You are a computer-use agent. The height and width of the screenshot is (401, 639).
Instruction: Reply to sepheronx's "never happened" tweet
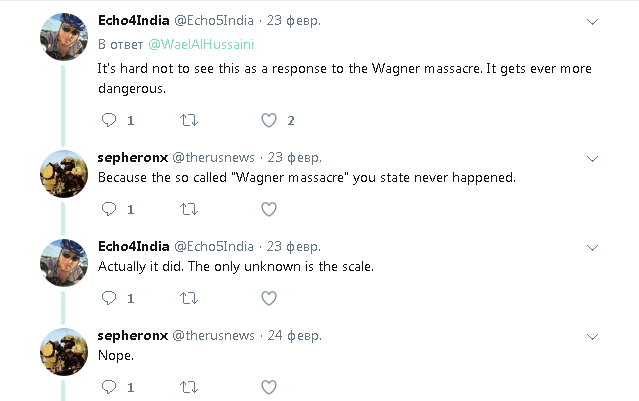(x=109, y=209)
